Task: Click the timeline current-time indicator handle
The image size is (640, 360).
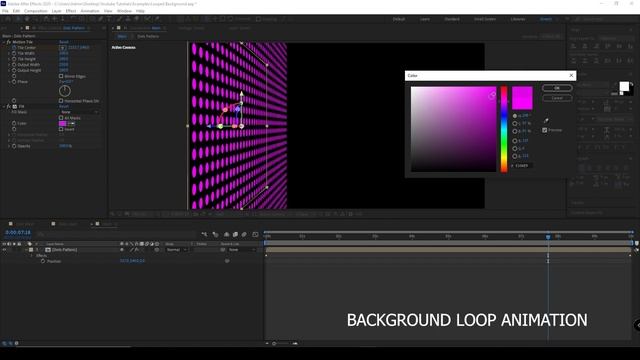Action: click(x=548, y=236)
